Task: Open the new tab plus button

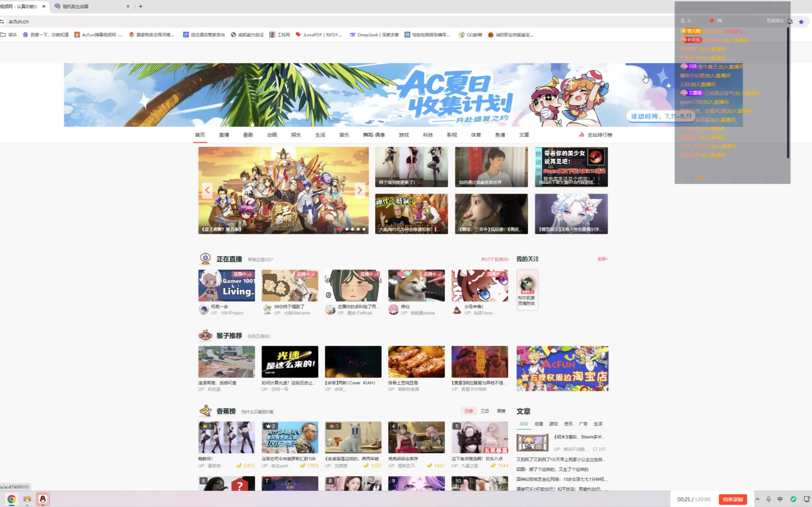Action: coord(141,6)
